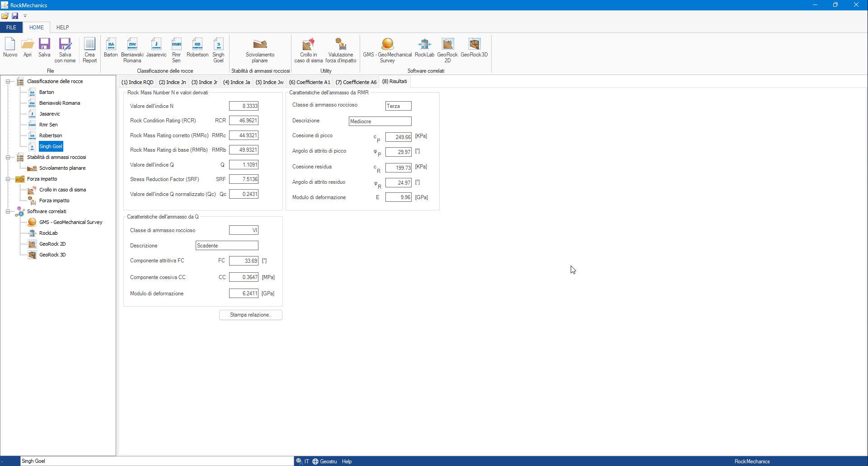Select Bieniawski Romana ribbon icon
The height and width of the screenshot is (466, 868).
click(132, 50)
